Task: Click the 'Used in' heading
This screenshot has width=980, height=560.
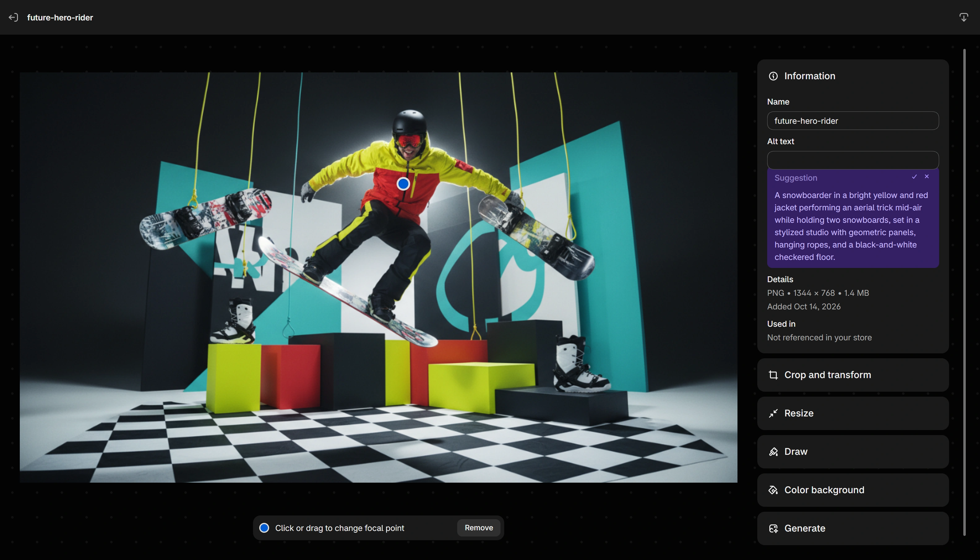Action: 781,324
